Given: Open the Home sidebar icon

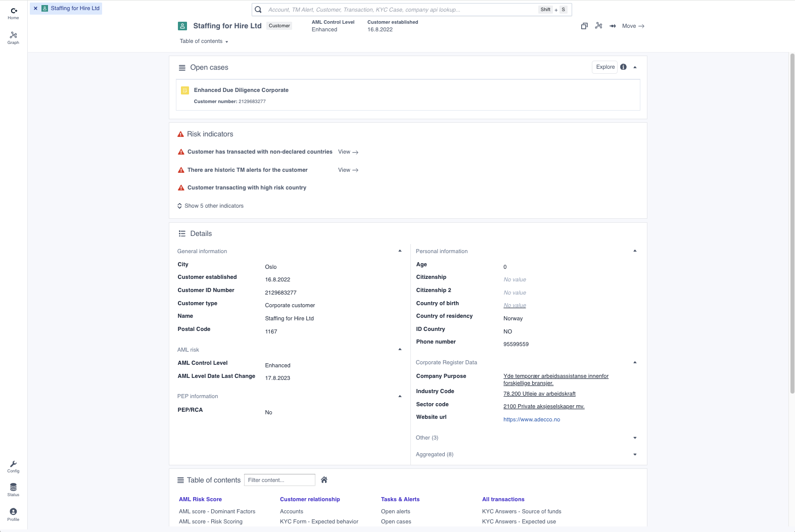Looking at the screenshot, I should pos(14,13).
